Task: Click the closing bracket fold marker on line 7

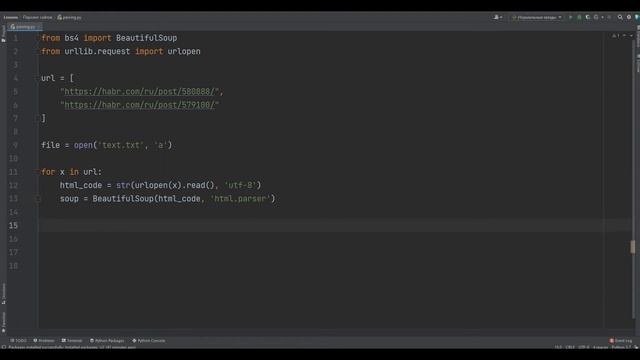Action: (x=38, y=118)
